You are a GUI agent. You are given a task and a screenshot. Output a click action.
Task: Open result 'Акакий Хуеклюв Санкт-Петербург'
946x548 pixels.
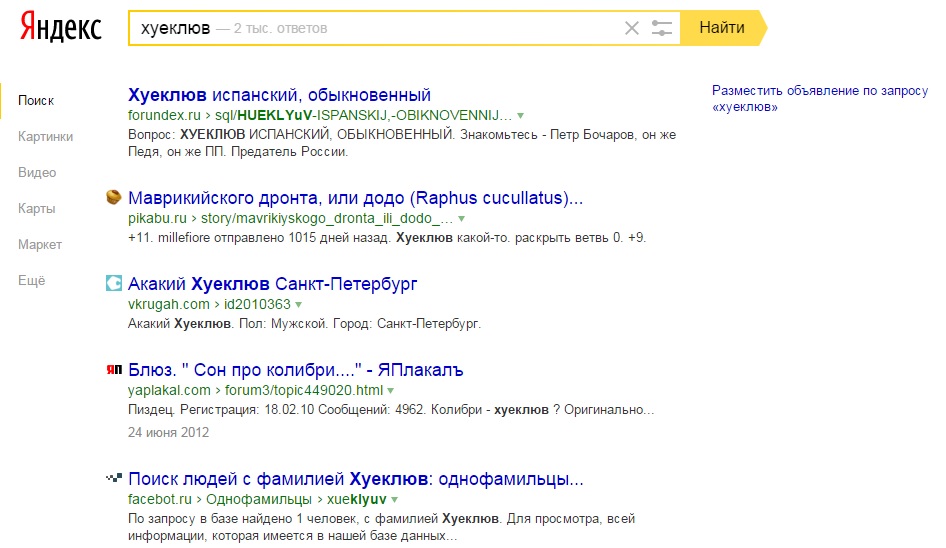(273, 284)
